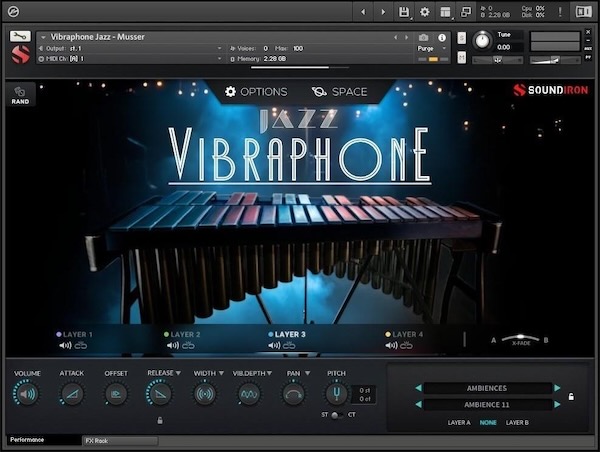Open the OPTIONS page
Image resolution: width=600 pixels, height=452 pixels.
click(x=255, y=91)
